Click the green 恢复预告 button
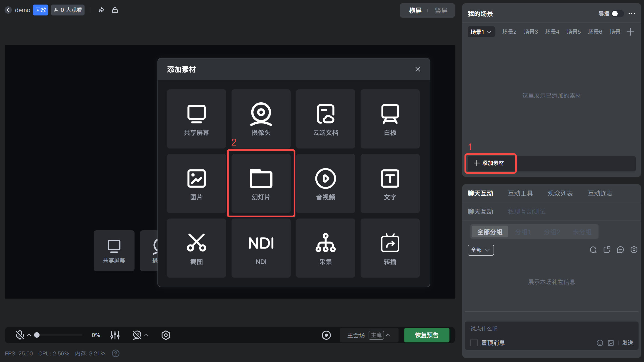 [426, 335]
